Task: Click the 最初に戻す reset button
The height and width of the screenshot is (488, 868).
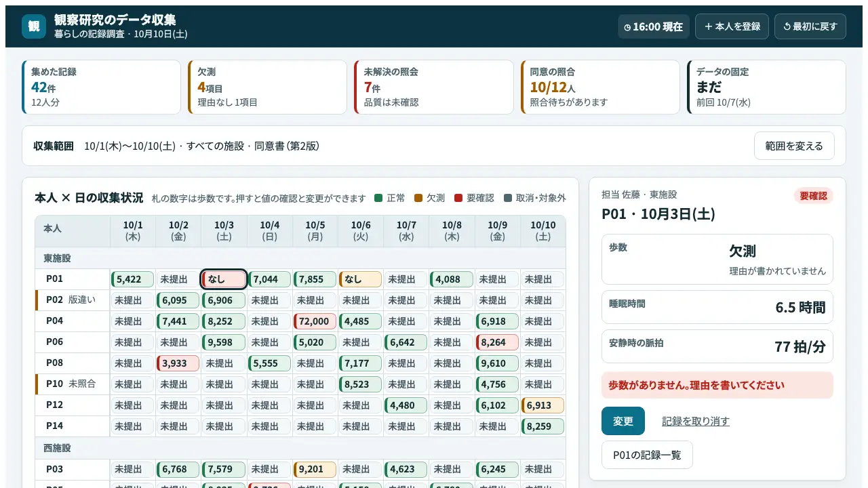Action: click(810, 26)
